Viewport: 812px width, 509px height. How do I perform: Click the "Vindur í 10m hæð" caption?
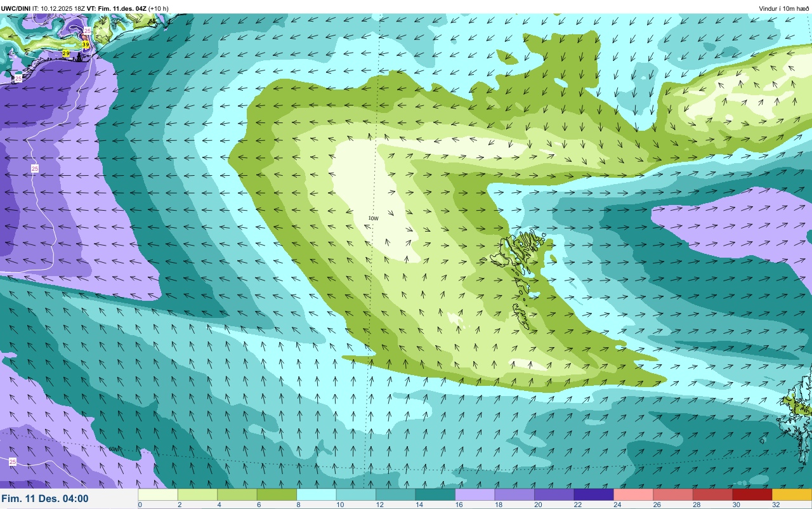click(783, 8)
